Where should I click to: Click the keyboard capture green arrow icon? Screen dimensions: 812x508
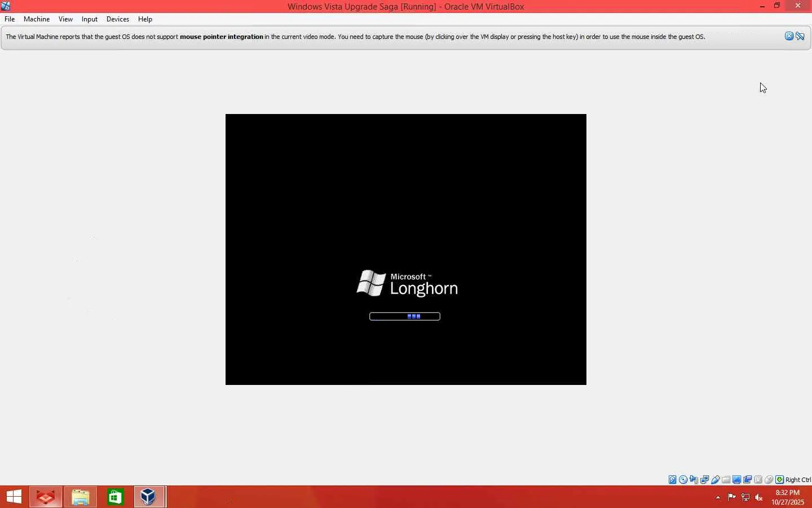point(780,480)
